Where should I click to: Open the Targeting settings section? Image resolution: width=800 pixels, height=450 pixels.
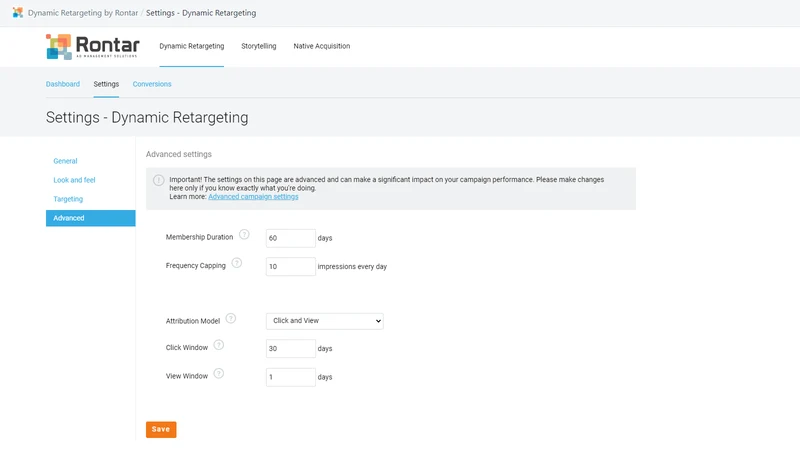(68, 199)
